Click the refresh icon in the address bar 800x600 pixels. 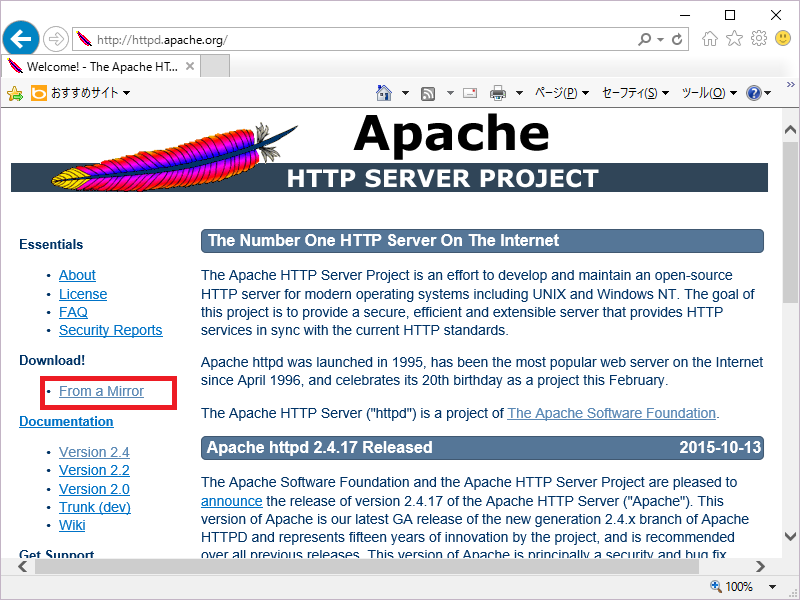pos(677,39)
